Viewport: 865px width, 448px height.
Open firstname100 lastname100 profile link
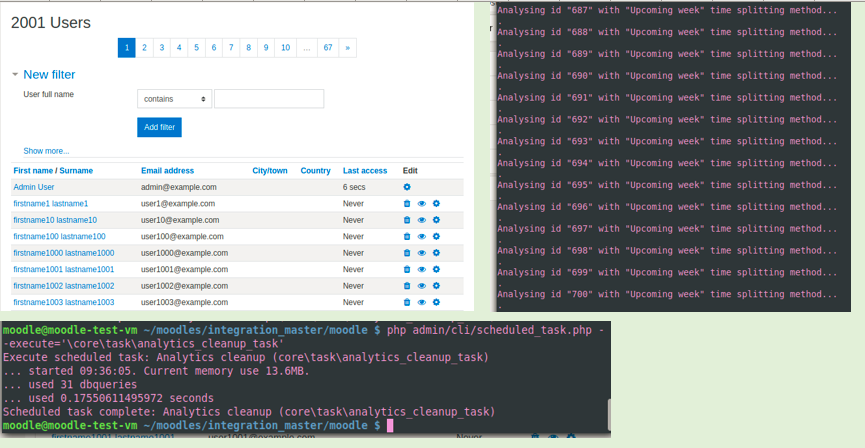(60, 237)
